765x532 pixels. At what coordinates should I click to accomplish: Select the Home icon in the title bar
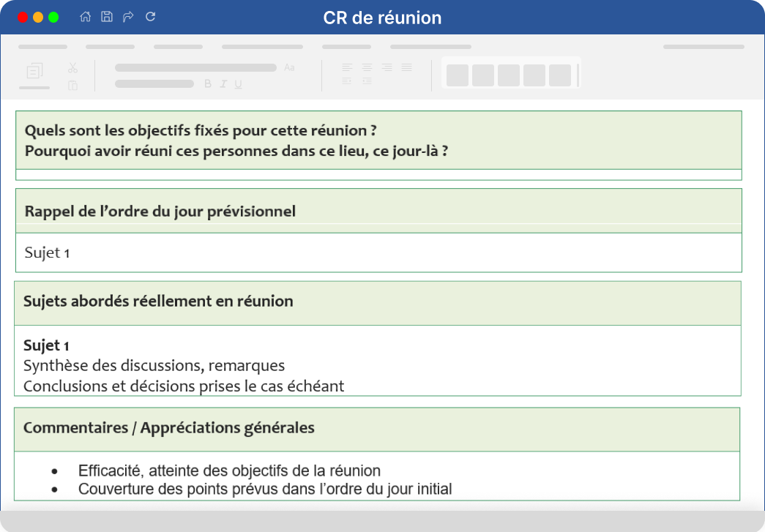[x=84, y=17]
